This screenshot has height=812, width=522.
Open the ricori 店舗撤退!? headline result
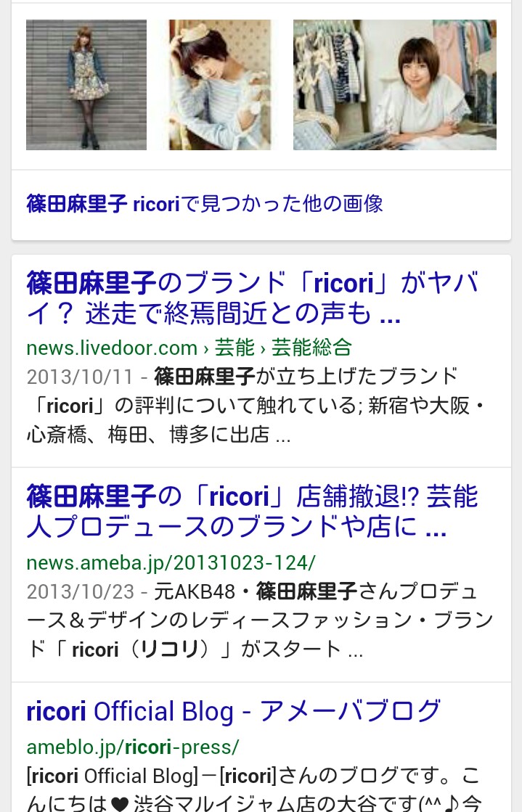tap(253, 512)
